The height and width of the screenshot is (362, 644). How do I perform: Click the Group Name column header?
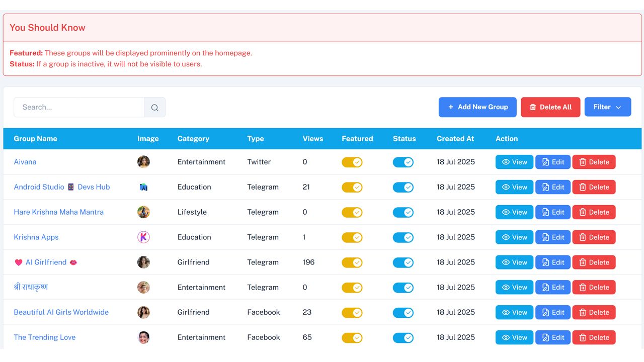[35, 139]
